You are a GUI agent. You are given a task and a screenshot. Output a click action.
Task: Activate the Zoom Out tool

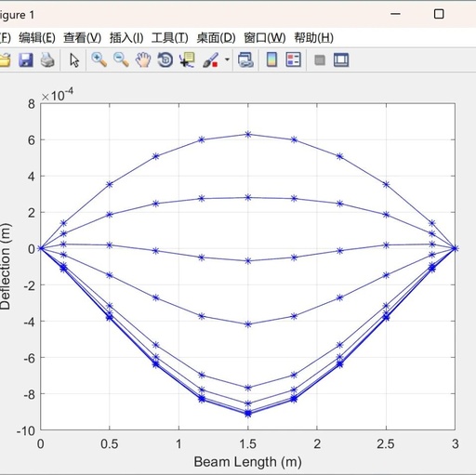[x=121, y=59]
